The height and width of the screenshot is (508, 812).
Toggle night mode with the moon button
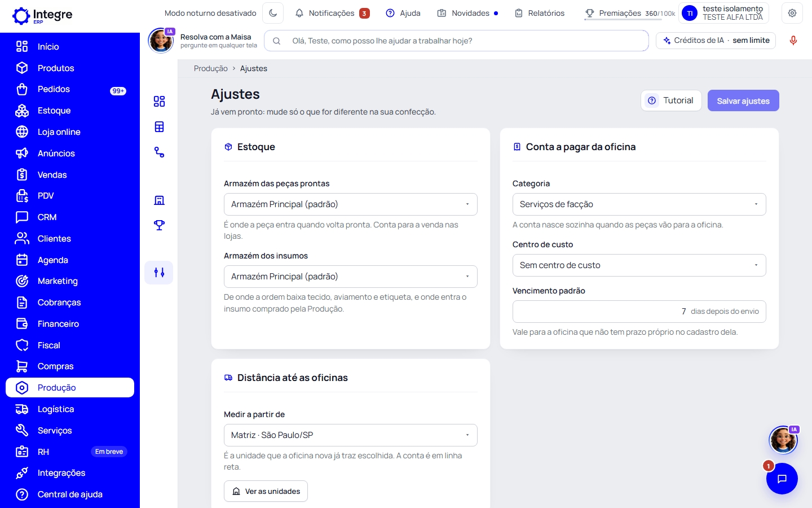coord(273,13)
